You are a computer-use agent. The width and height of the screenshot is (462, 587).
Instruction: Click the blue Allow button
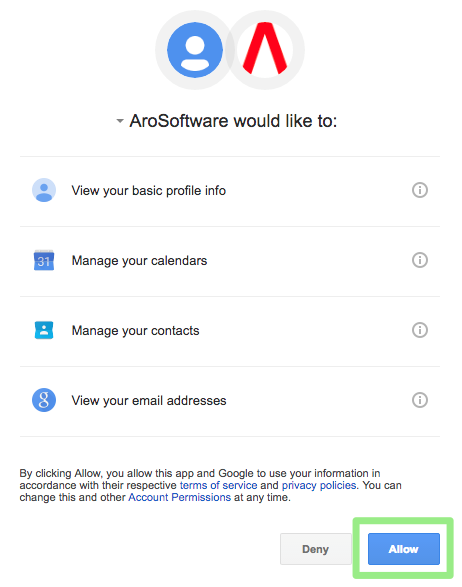(x=404, y=549)
